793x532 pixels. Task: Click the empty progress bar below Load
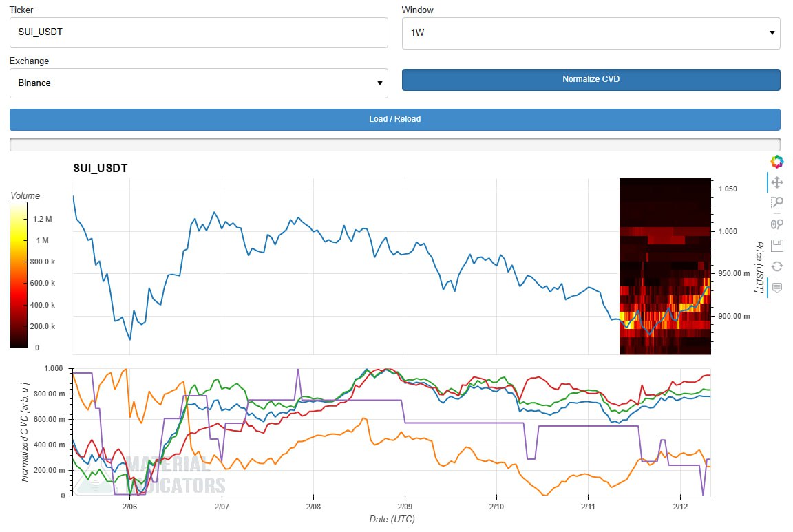click(394, 144)
